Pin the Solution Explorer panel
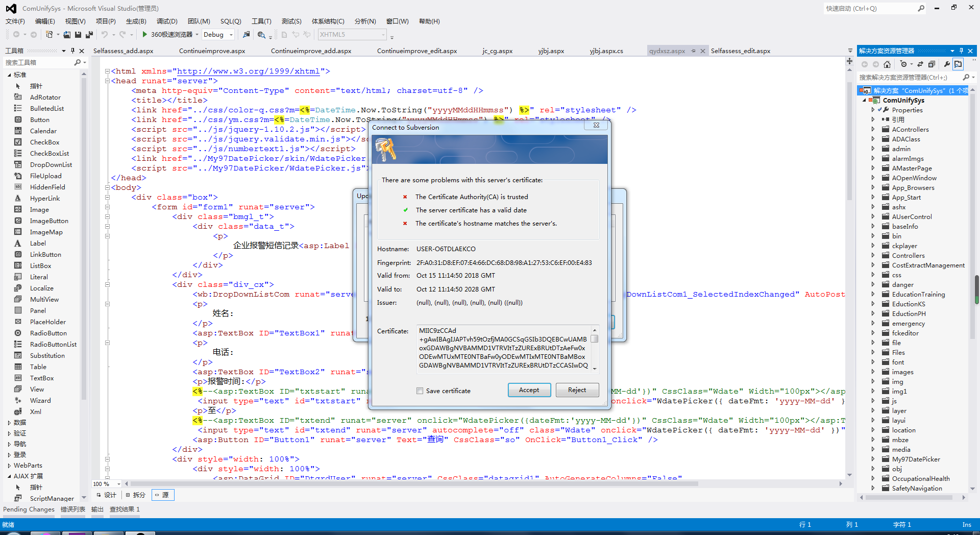Image resolution: width=980 pixels, height=535 pixels. click(x=962, y=51)
